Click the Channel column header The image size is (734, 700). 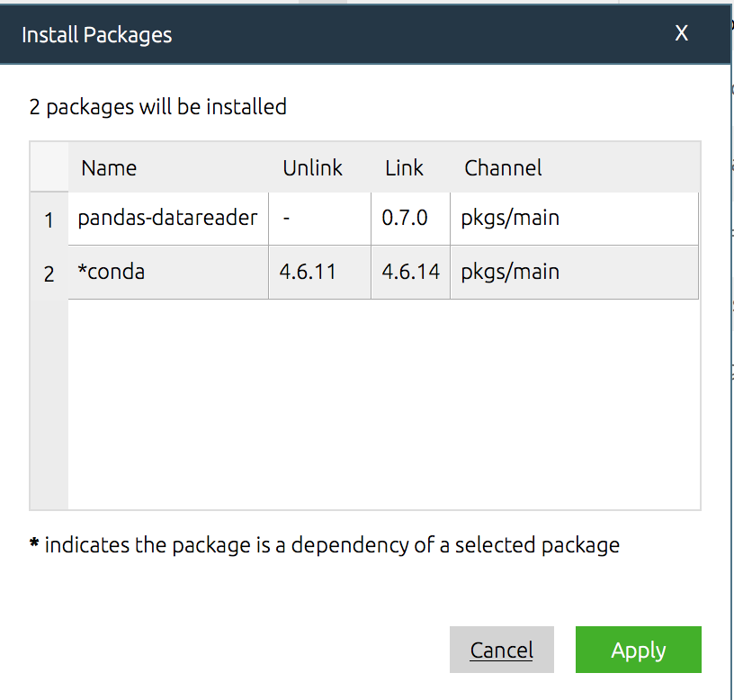[503, 167]
